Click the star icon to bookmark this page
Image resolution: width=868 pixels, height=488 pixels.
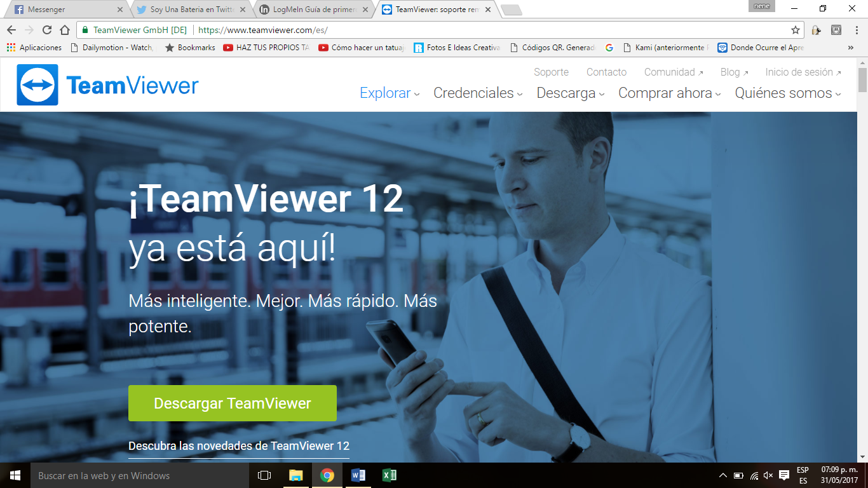794,30
